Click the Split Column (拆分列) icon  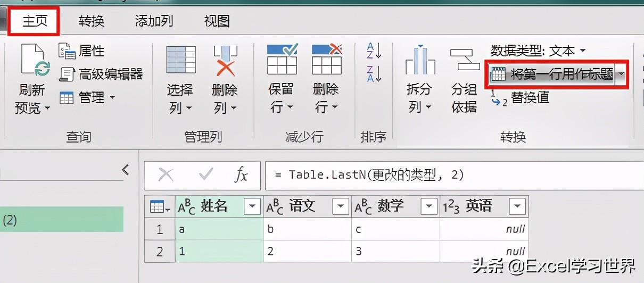(419, 61)
